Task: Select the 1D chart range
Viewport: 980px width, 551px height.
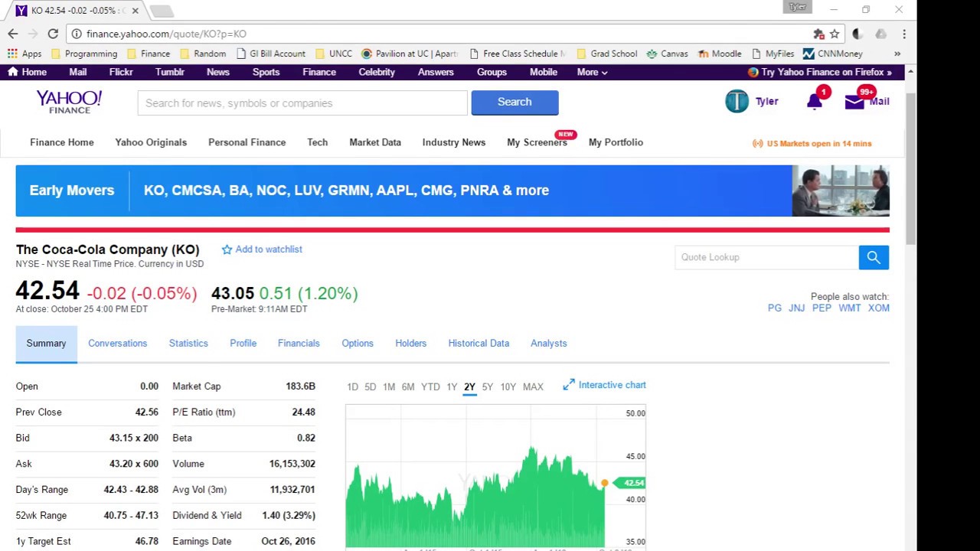Action: (x=352, y=386)
